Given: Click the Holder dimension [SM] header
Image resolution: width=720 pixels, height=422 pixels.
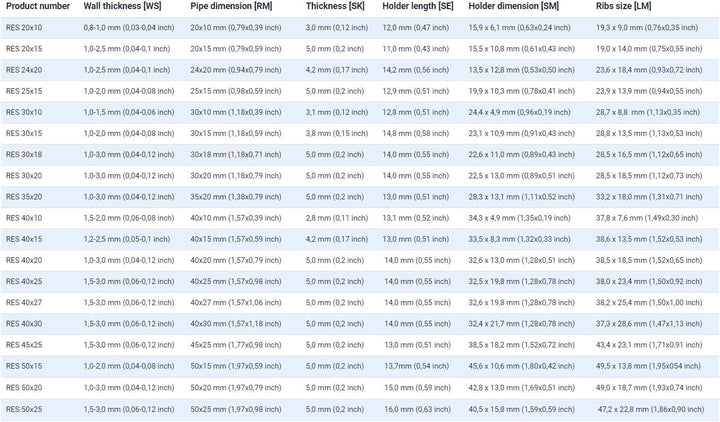Looking at the screenshot, I should click(513, 6).
